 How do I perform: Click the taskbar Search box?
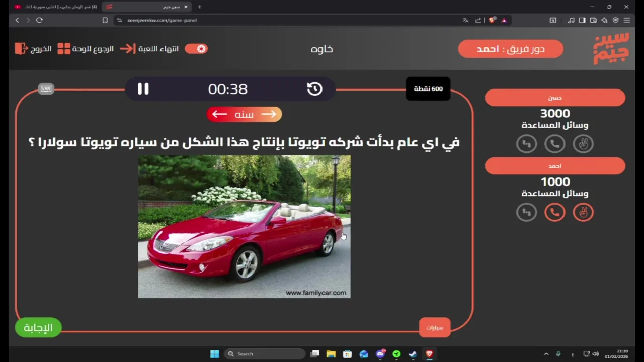pos(264,354)
